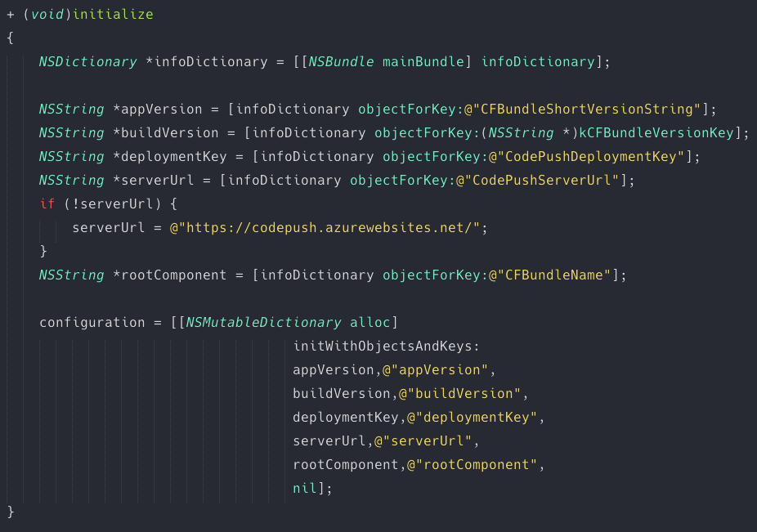Click the red if keyword
Image resolution: width=757 pixels, height=532 pixels.
coord(47,204)
